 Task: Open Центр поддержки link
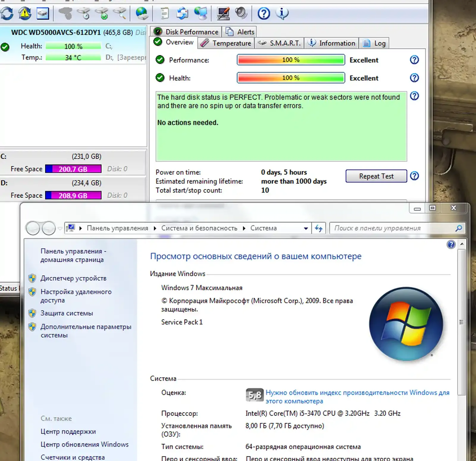click(x=68, y=431)
